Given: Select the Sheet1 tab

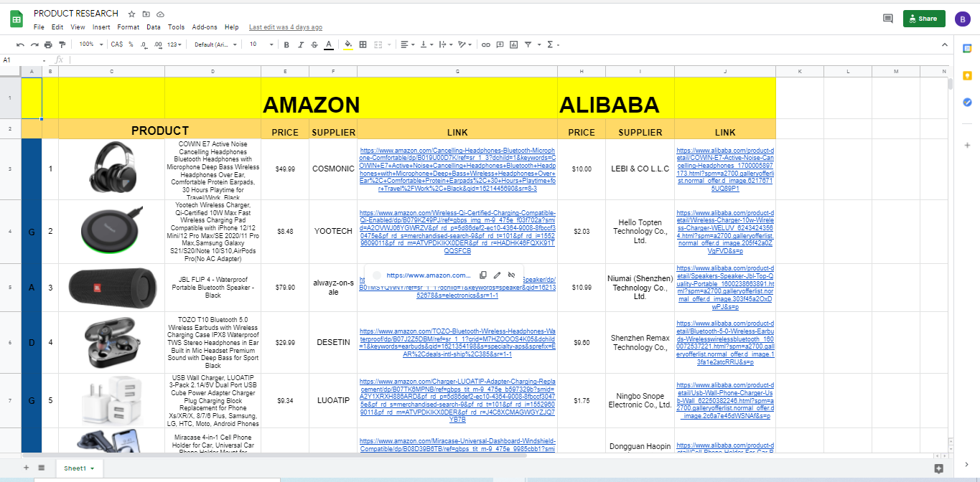Looking at the screenshot, I should click(79, 468).
